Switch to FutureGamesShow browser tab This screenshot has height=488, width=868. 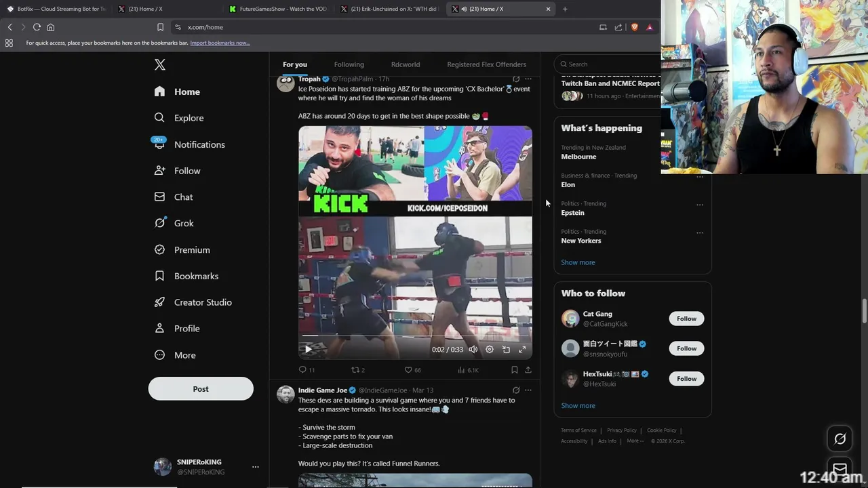[x=277, y=9]
